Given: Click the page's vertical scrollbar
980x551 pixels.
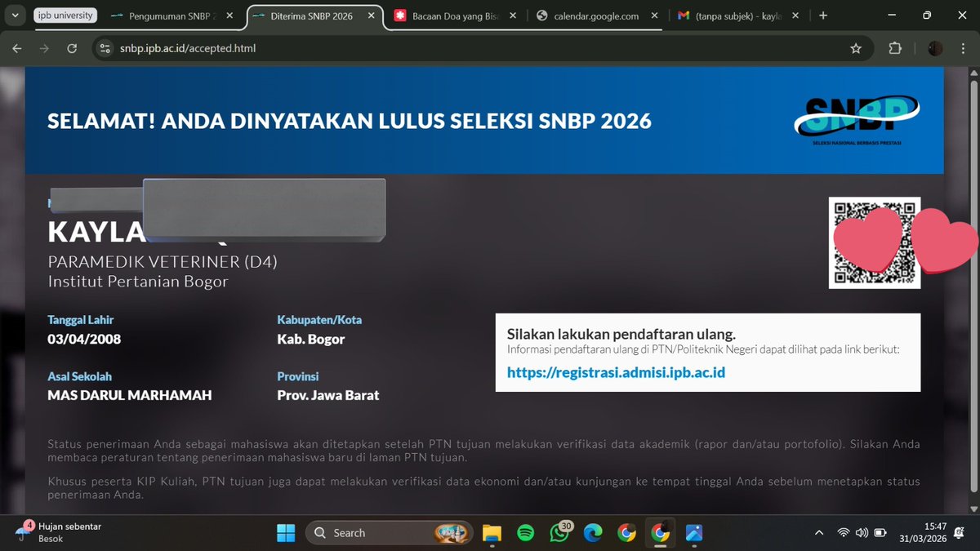Looking at the screenshot, I should tap(972, 286).
